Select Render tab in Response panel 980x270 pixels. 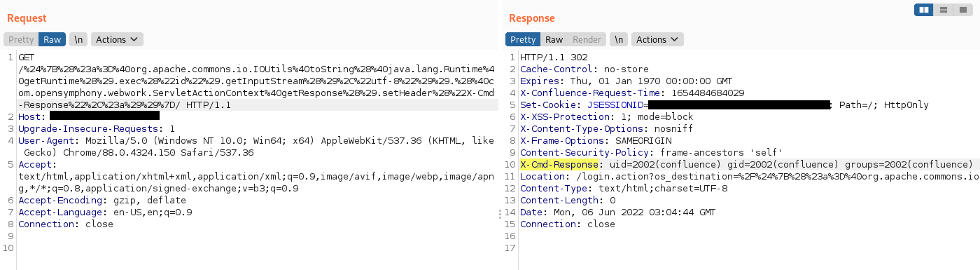click(587, 39)
